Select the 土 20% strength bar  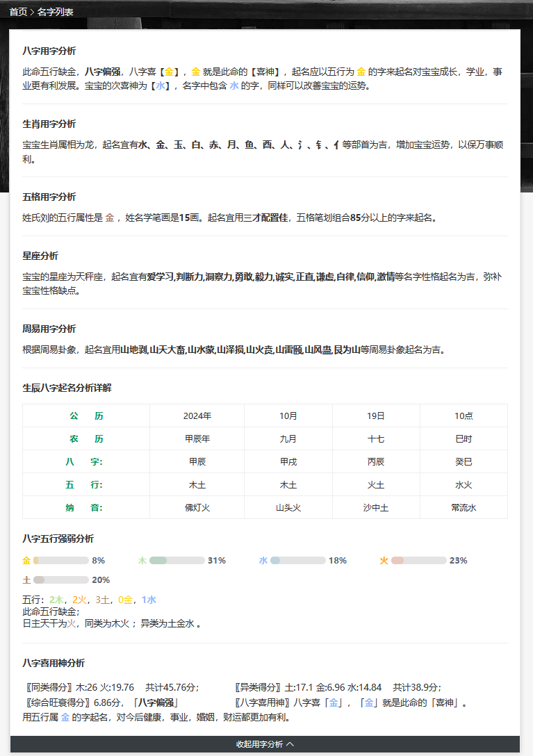click(61, 580)
